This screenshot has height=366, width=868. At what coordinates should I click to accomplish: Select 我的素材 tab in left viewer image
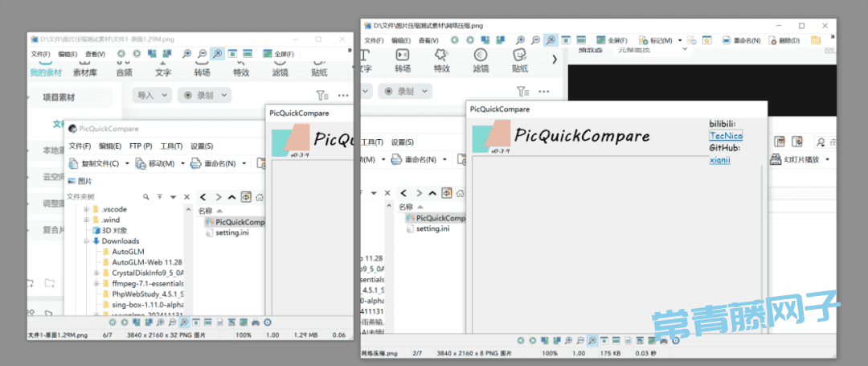pos(46,72)
